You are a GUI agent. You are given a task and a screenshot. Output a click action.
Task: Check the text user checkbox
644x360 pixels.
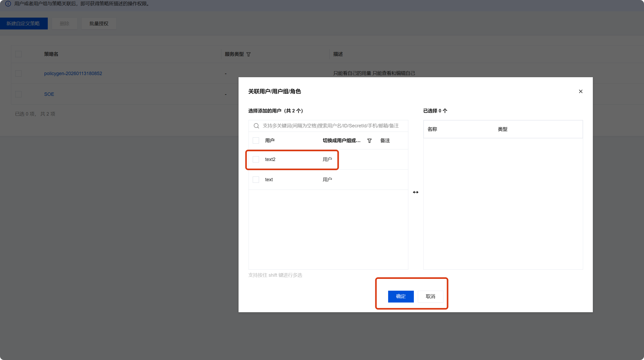[256, 180]
